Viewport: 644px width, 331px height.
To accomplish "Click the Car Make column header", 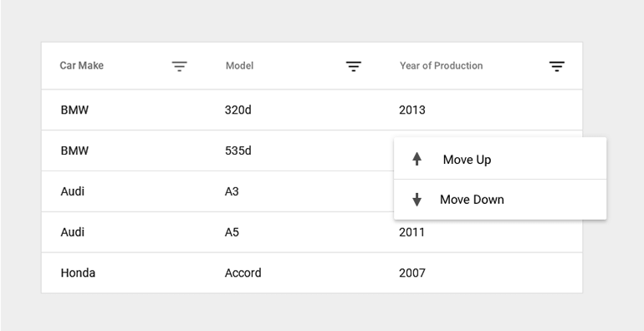I will [x=82, y=66].
